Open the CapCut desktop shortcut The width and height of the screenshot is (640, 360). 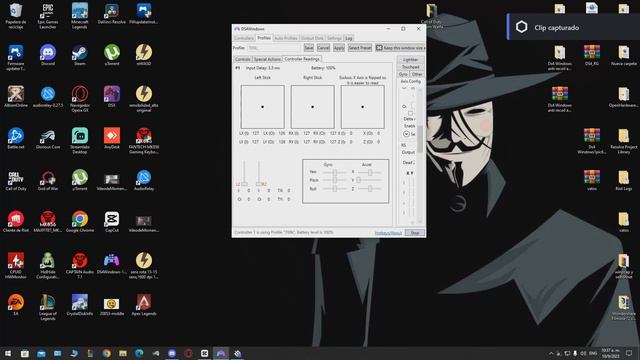[x=111, y=222]
